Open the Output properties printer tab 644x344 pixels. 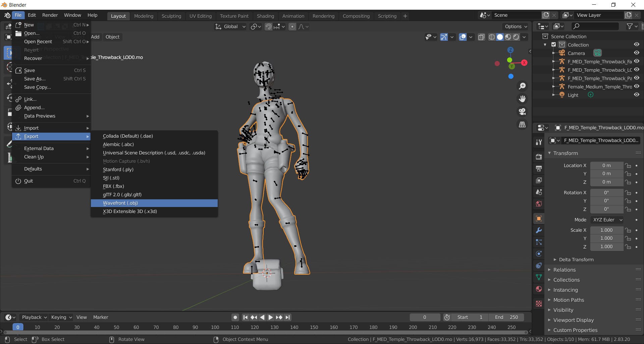click(539, 168)
